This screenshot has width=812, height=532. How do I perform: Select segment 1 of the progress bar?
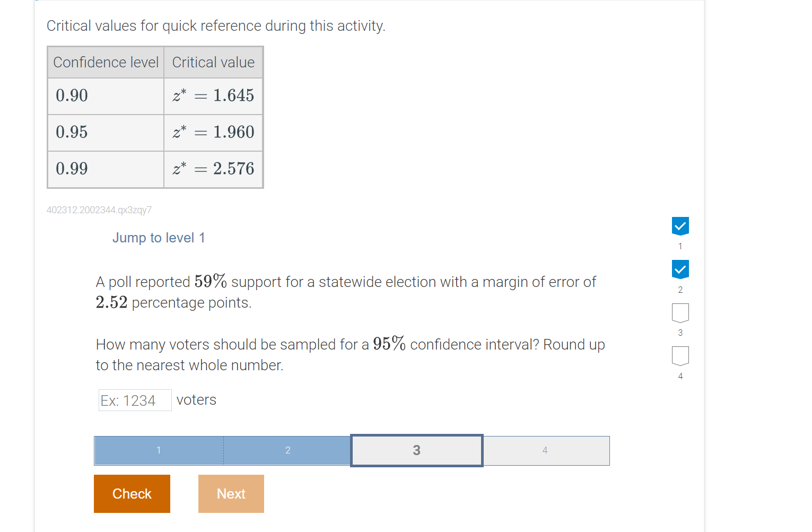point(158,450)
